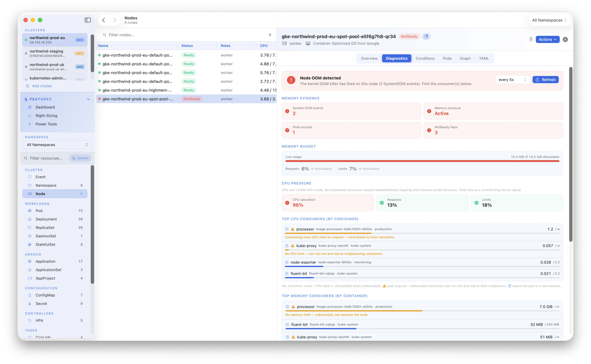The image size is (591, 364).
Task: Collapse the Features section
Action: point(88,99)
